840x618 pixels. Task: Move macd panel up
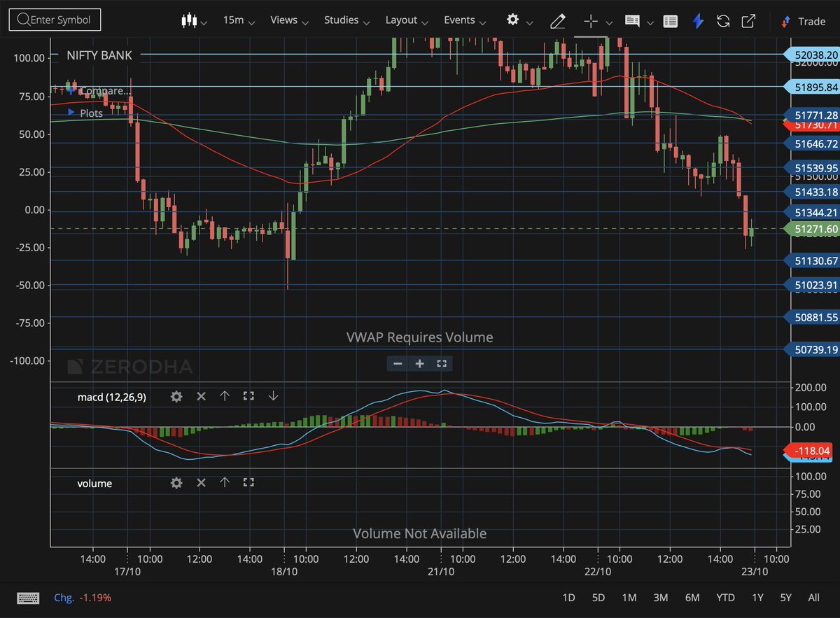[x=225, y=396]
